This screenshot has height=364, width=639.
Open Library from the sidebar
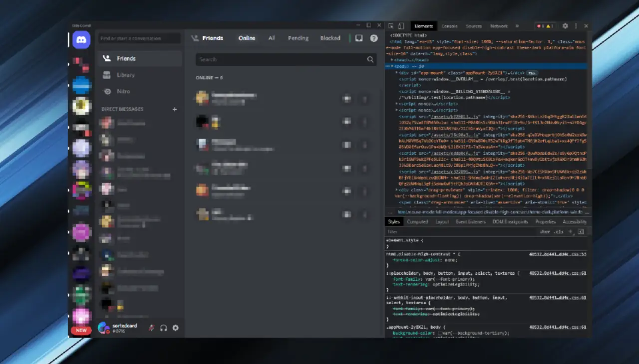[x=125, y=75]
